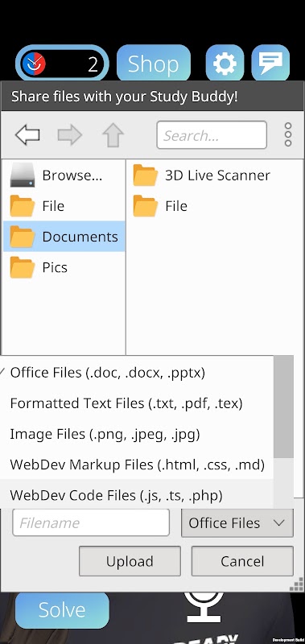Expand the Office Files filter dropdown
305x644 pixels.
pyautogui.click(x=237, y=522)
